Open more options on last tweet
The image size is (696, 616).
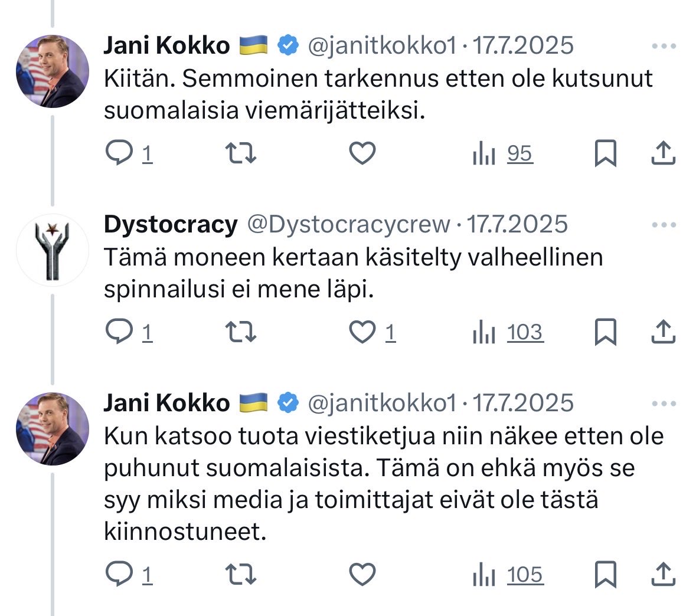coord(664,404)
